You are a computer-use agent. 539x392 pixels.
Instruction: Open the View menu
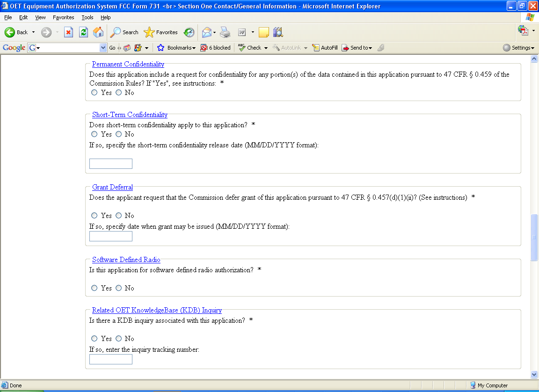[41, 17]
